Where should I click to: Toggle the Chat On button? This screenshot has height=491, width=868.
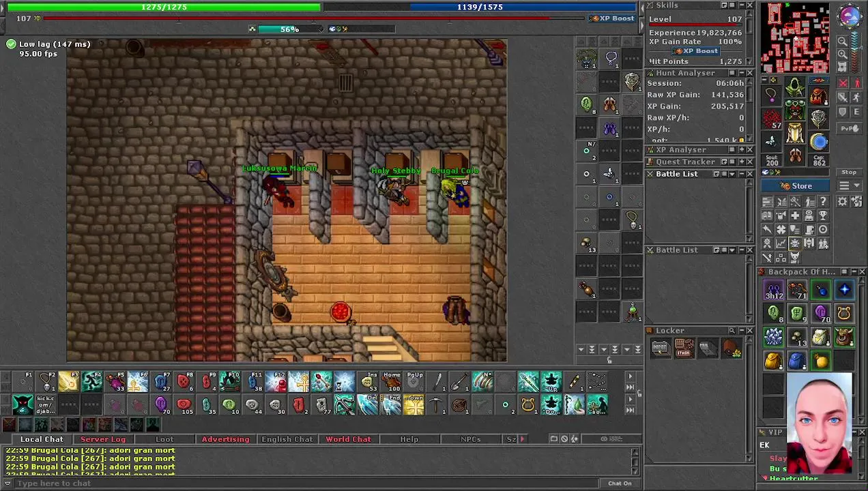(620, 483)
